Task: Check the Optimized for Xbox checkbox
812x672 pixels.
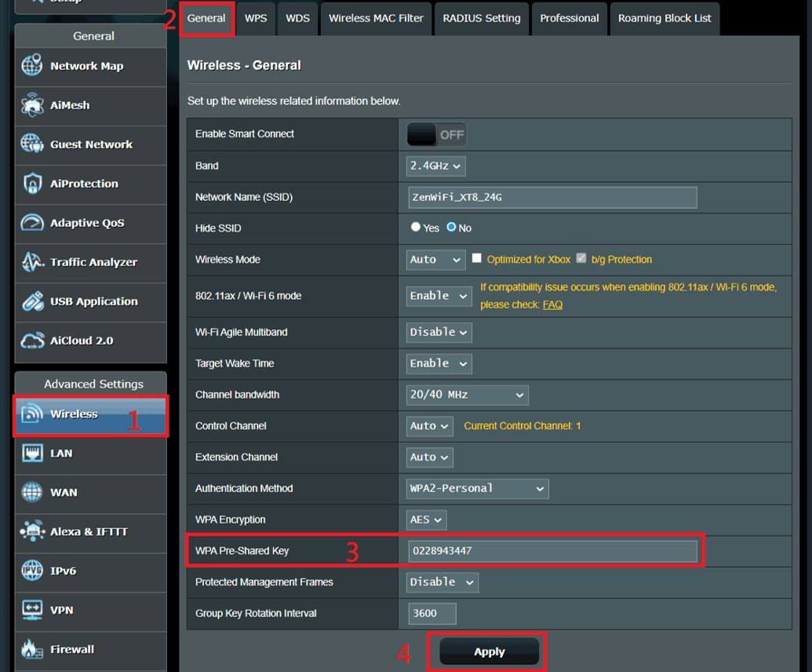Action: (476, 258)
